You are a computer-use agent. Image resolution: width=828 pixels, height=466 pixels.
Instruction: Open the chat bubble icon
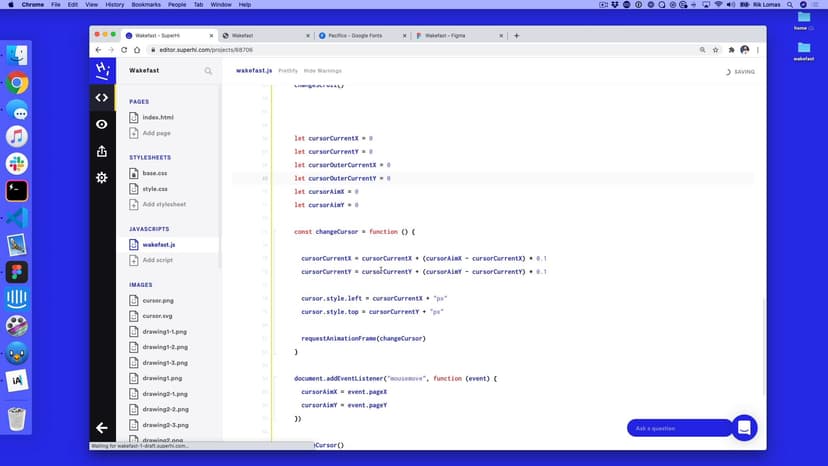tap(744, 427)
